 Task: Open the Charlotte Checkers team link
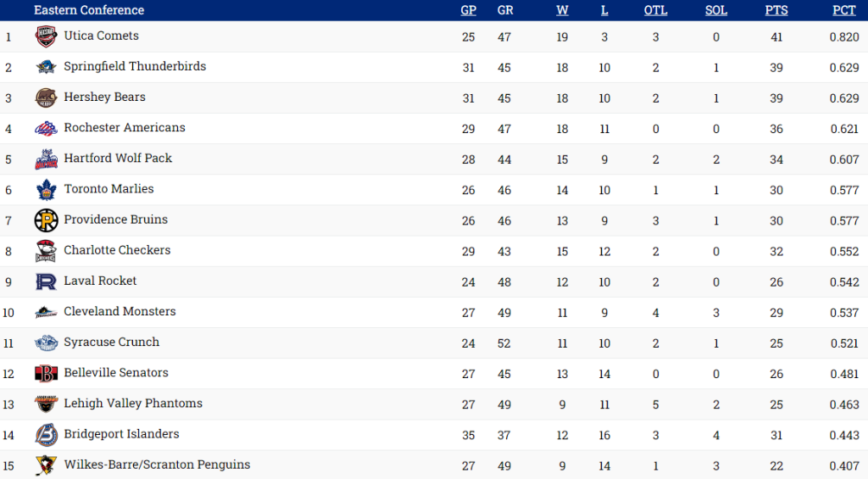117,250
